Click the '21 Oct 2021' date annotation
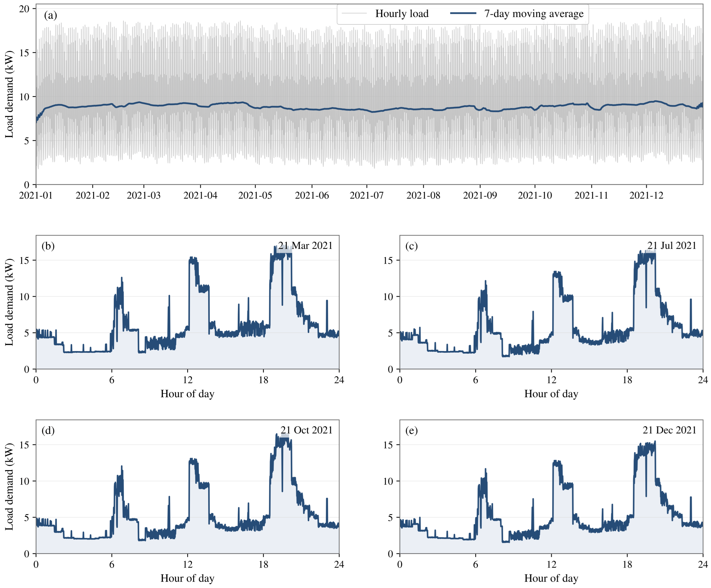 pos(306,430)
